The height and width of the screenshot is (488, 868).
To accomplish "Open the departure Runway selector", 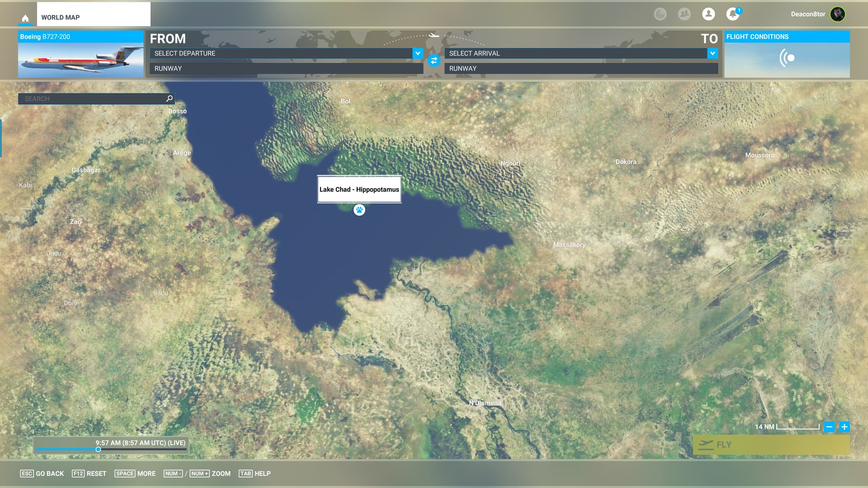I will click(x=286, y=69).
